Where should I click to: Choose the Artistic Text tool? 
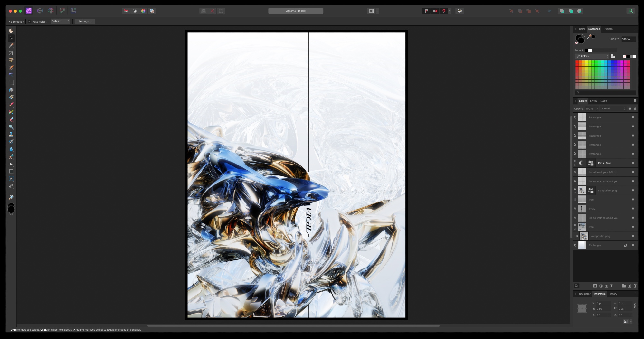tap(11, 179)
